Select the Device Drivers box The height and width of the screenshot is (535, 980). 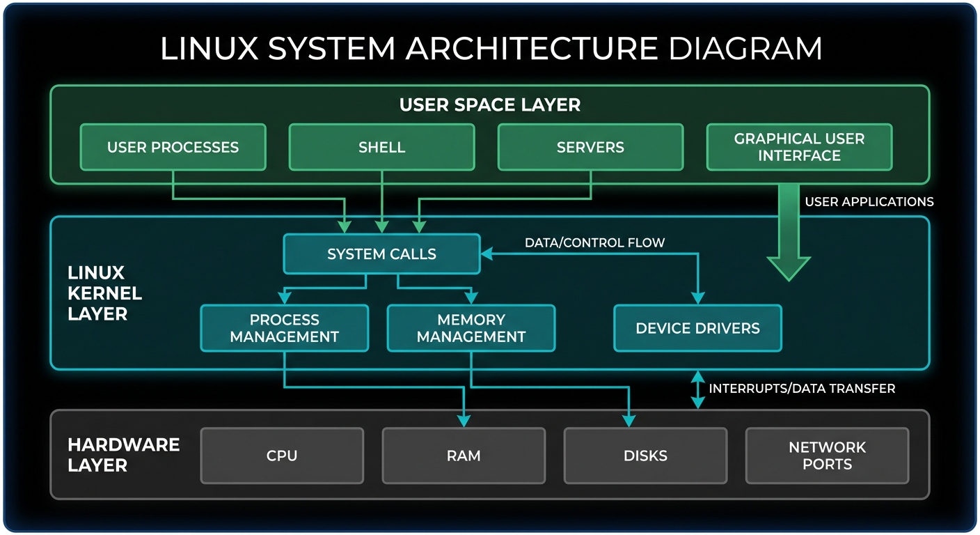tap(697, 328)
